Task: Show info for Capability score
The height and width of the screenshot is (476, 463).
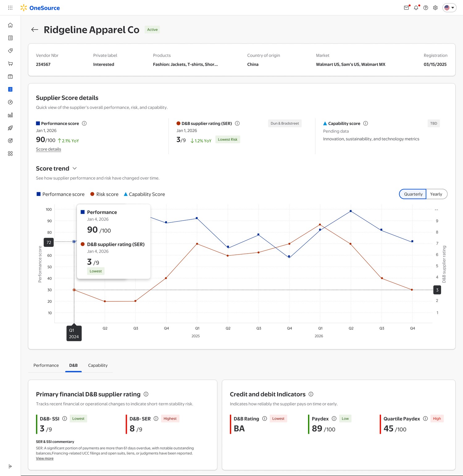Action: tap(365, 123)
